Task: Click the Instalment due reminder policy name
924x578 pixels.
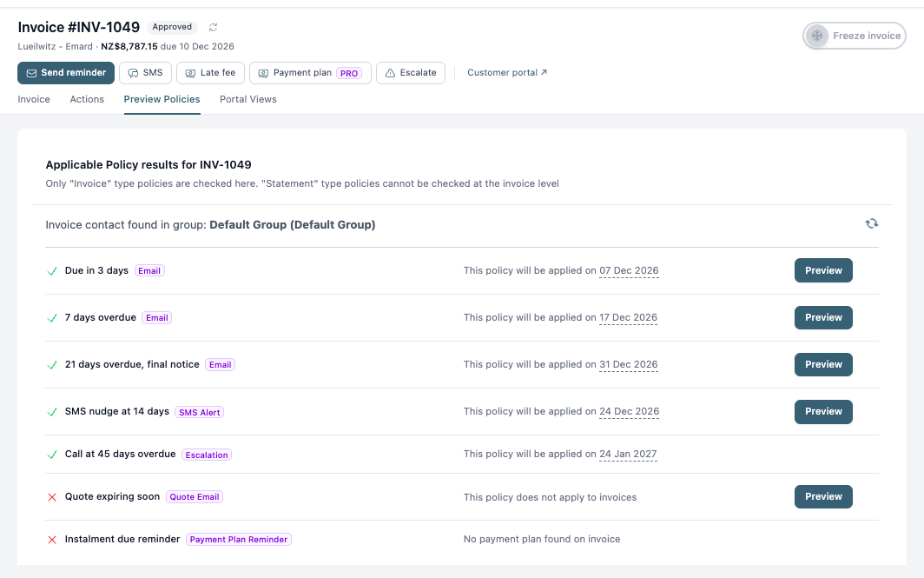Action: click(x=122, y=539)
